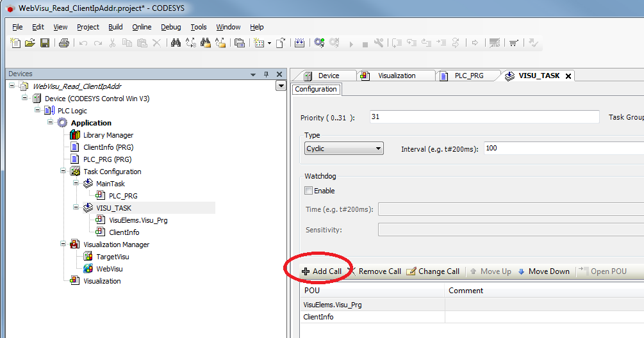Collapse the Application node in tree
This screenshot has width=644, height=338.
(51, 123)
